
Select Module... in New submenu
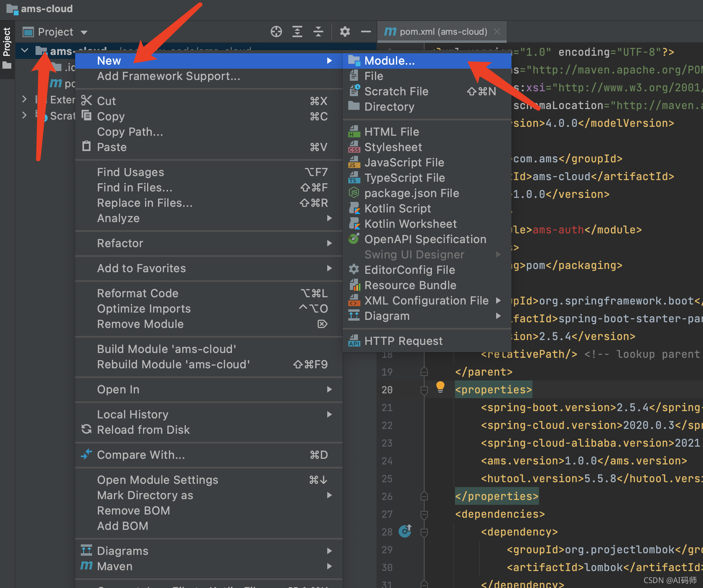[x=427, y=61]
